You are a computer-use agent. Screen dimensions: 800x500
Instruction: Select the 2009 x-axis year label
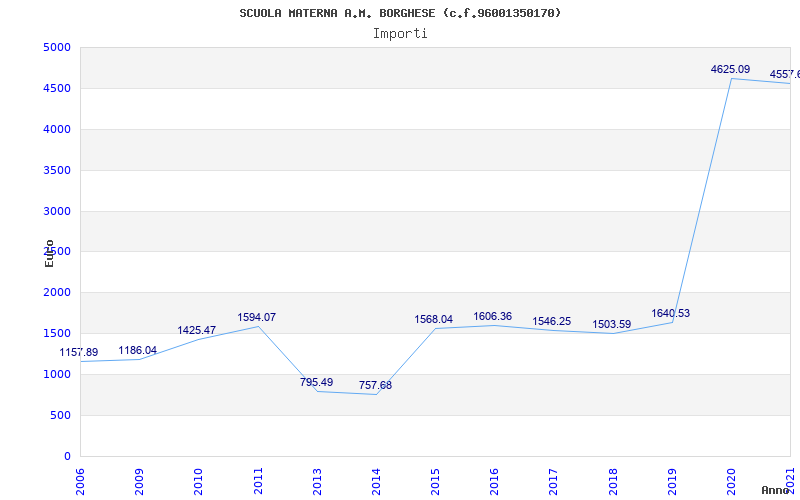139,481
